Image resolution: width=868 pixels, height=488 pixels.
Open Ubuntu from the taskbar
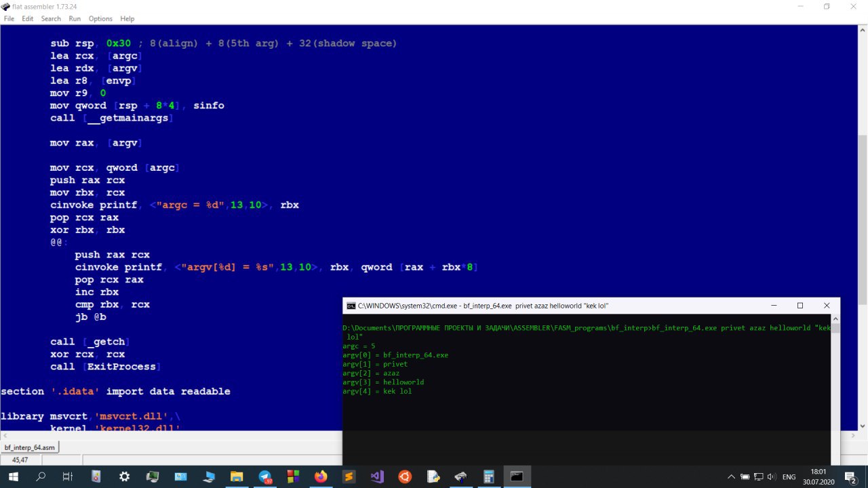coord(405,476)
